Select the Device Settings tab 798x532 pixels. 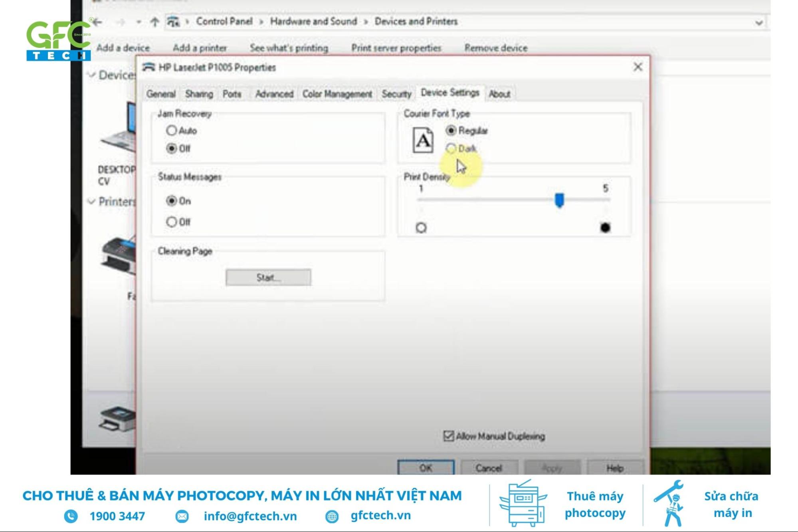pos(450,93)
